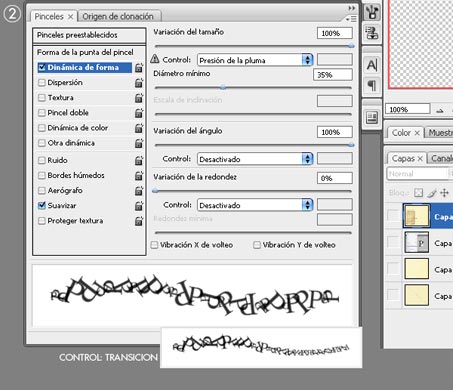The height and width of the screenshot is (390, 453).
Task: Click lock icon next to Ruido
Action: tap(139, 160)
